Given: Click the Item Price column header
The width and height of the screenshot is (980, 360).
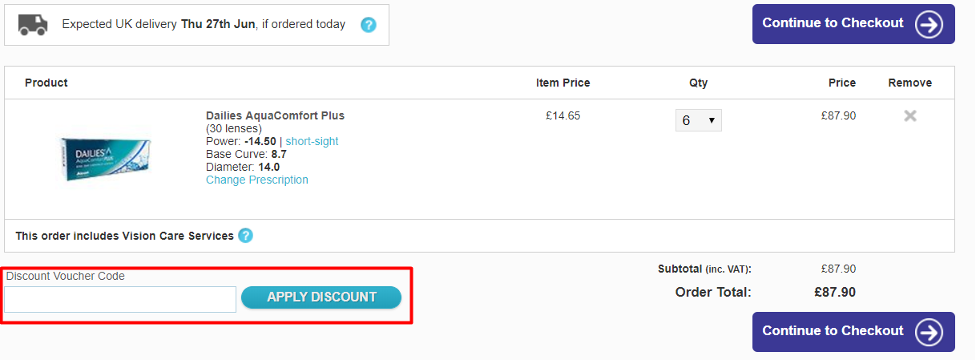Looking at the screenshot, I should 563,83.
